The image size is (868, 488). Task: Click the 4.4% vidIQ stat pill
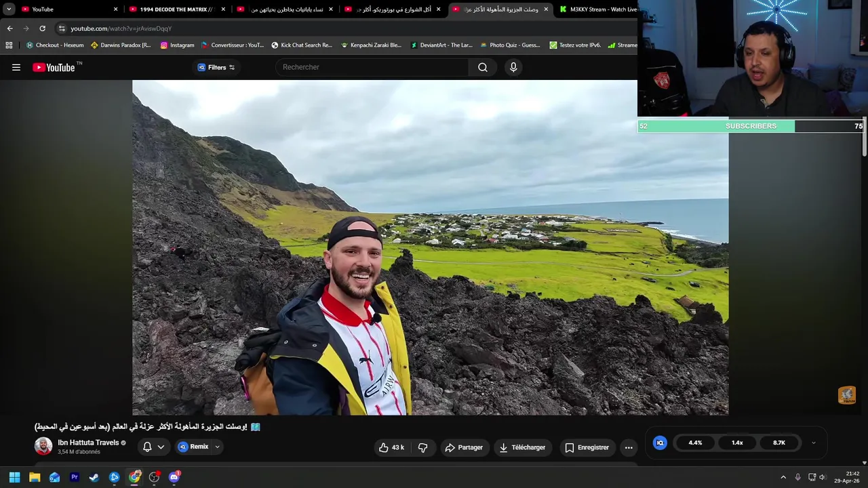(x=695, y=443)
